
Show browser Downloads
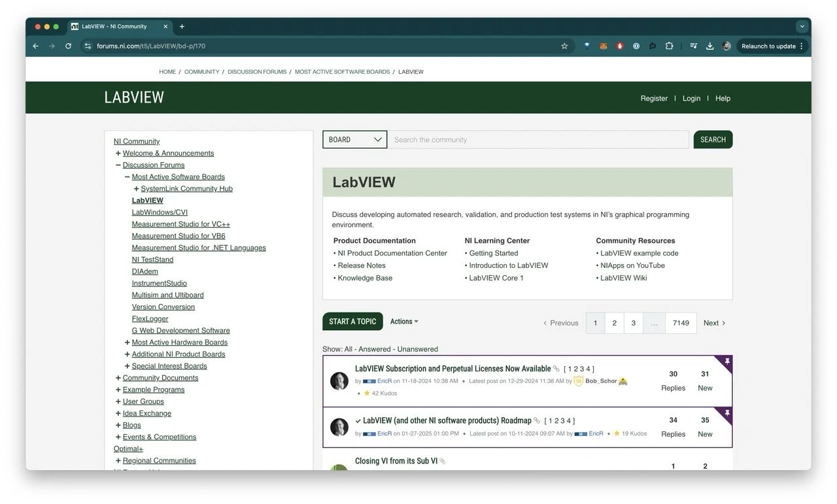click(709, 46)
